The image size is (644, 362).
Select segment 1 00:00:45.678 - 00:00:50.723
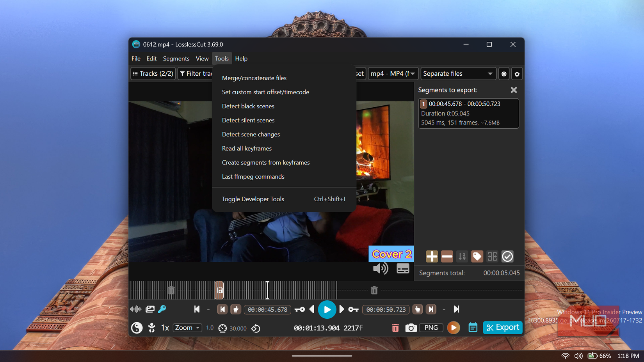469,113
